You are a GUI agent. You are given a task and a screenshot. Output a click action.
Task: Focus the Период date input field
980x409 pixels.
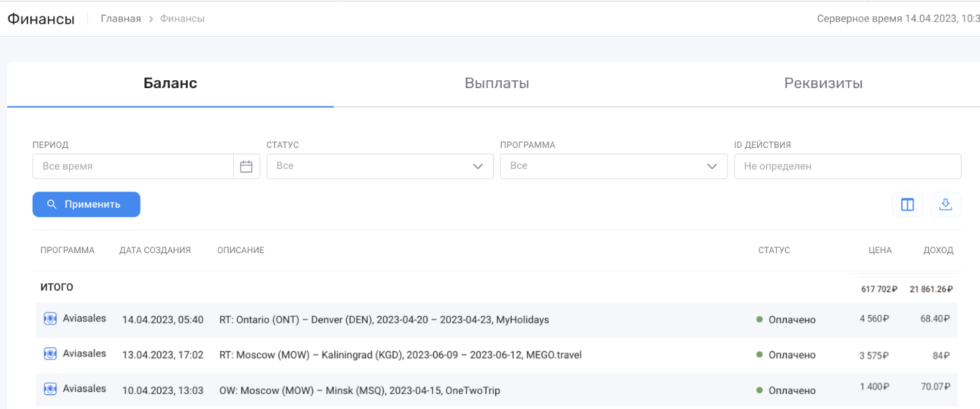(133, 166)
